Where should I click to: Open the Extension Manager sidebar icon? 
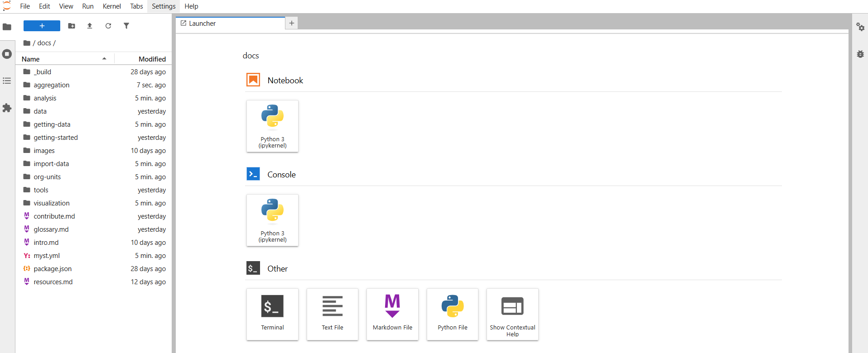point(7,108)
